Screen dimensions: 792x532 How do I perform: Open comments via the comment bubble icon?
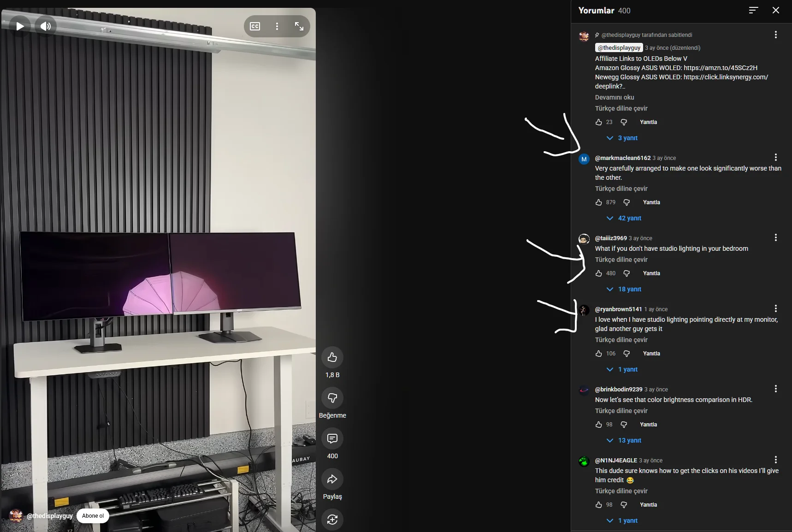click(332, 438)
